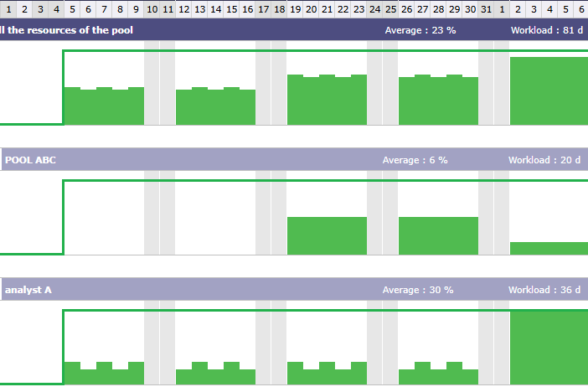Click the Average 30 % label for analyst A

tap(417, 290)
